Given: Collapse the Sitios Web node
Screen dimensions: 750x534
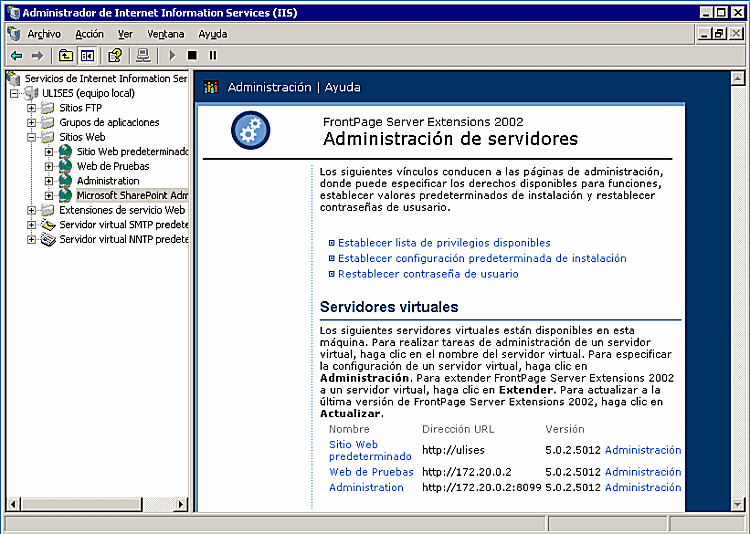Looking at the screenshot, I should [x=32, y=137].
